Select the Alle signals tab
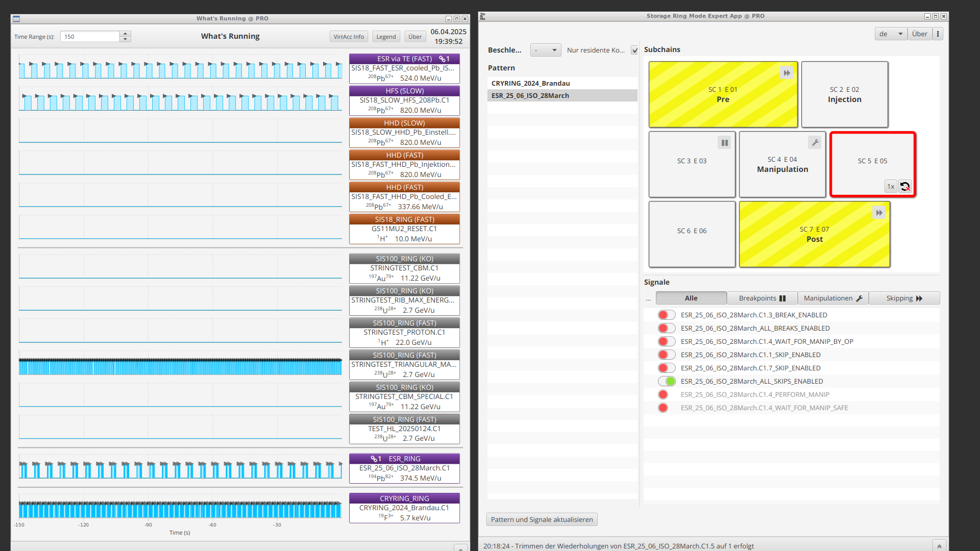 (691, 298)
